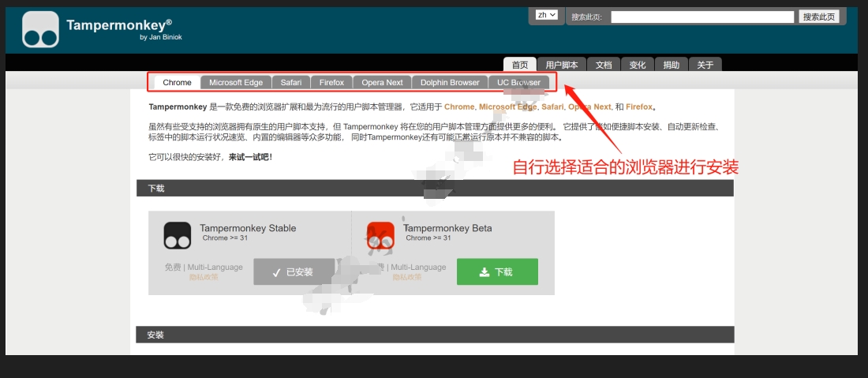Follow the Safari link in description
The image size is (868, 378).
tap(552, 107)
